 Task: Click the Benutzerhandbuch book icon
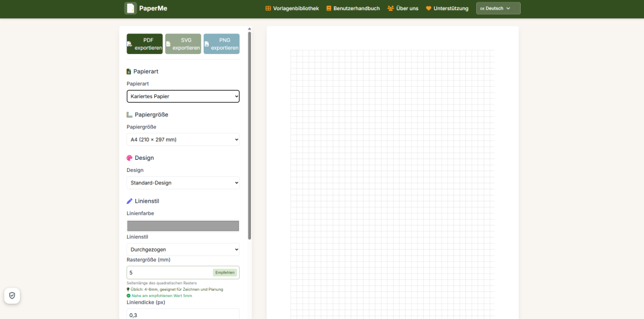tap(328, 9)
